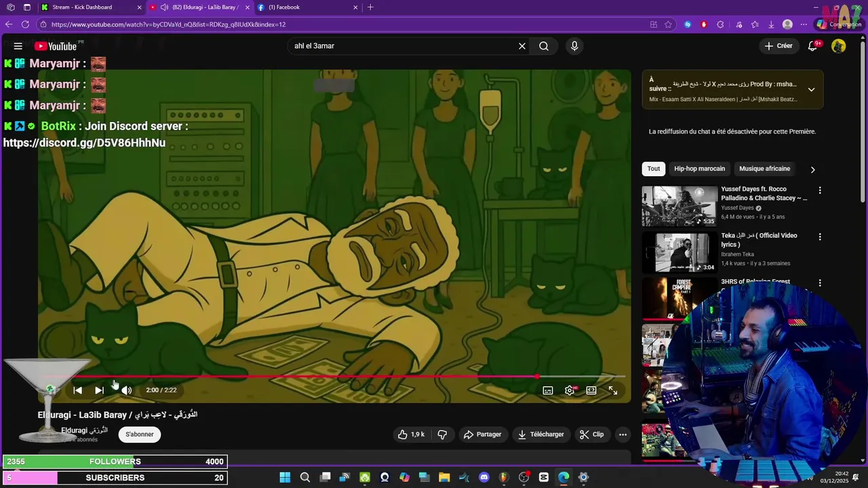
Task: Reload the current page
Action: tap(25, 24)
